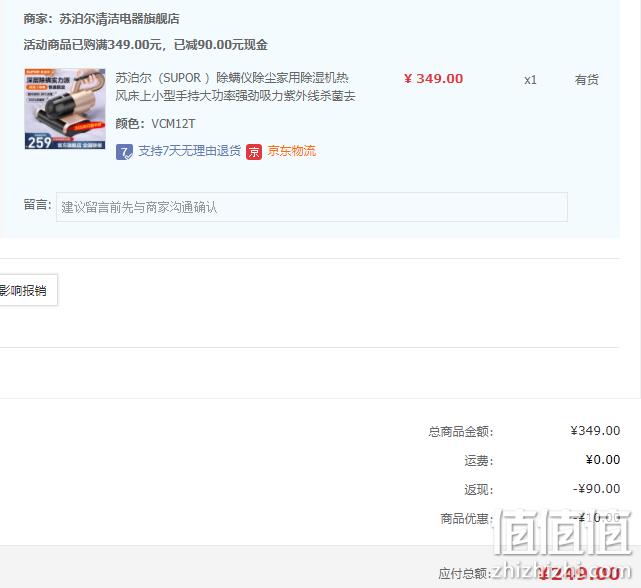This screenshot has width=641, height=588.
Task: Click the red 京 logistics icon
Action: click(x=254, y=152)
